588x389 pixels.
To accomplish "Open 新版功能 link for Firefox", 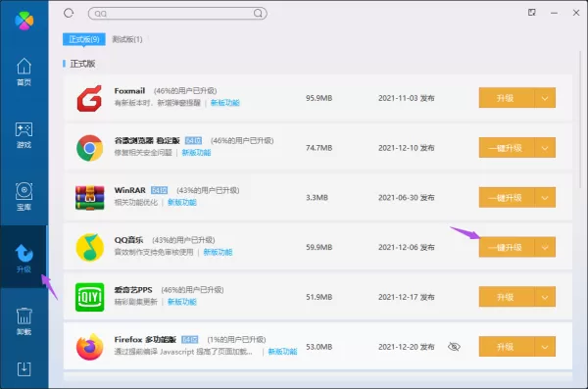I will click(283, 352).
